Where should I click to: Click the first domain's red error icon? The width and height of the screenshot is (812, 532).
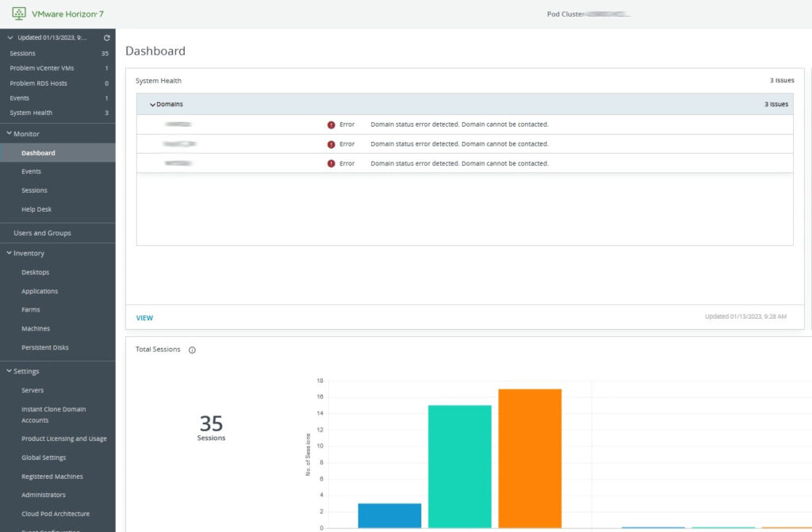click(331, 124)
